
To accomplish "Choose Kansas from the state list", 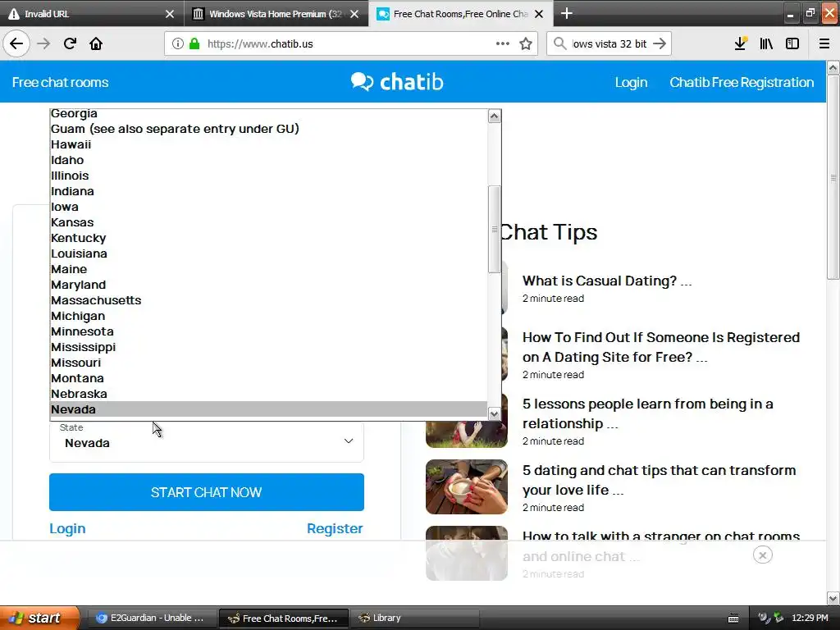I will [268, 222].
